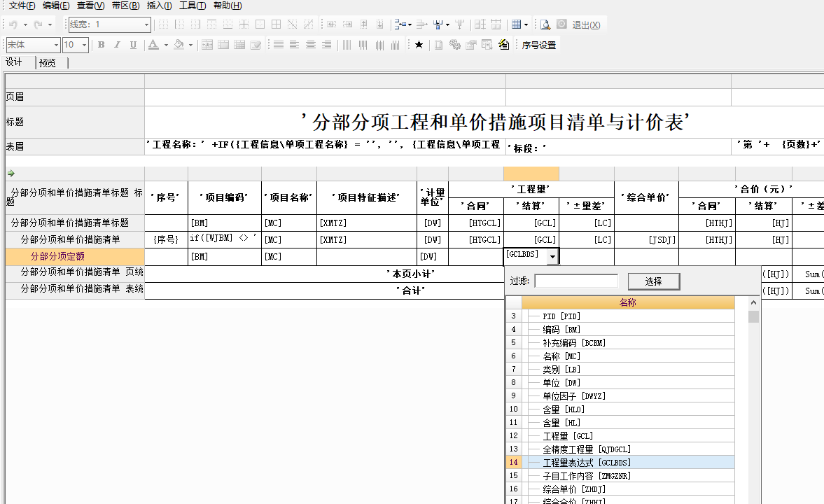The width and height of the screenshot is (824, 504).
Task: Open the font size 10 dropdown
Action: (x=84, y=45)
